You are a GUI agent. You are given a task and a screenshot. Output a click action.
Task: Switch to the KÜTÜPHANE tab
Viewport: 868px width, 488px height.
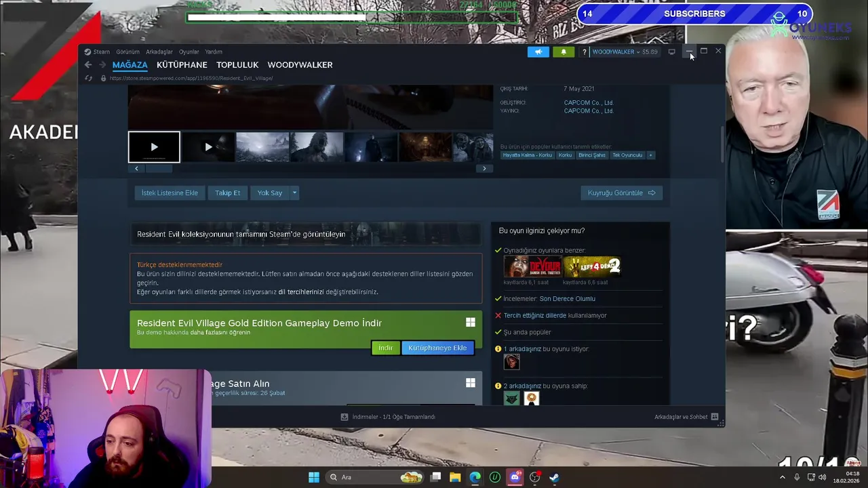(182, 65)
